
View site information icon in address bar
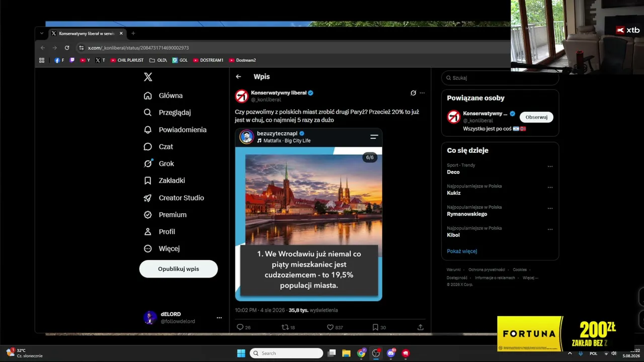(81, 48)
